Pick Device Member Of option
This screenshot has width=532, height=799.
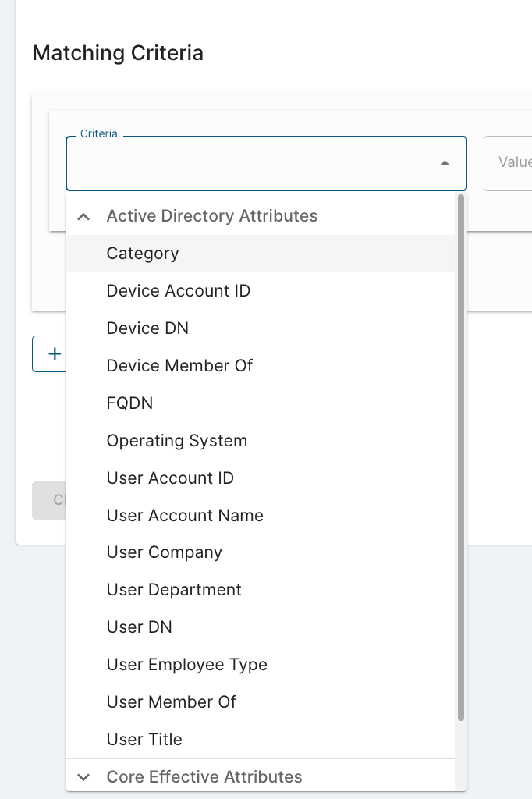pyautogui.click(x=179, y=366)
